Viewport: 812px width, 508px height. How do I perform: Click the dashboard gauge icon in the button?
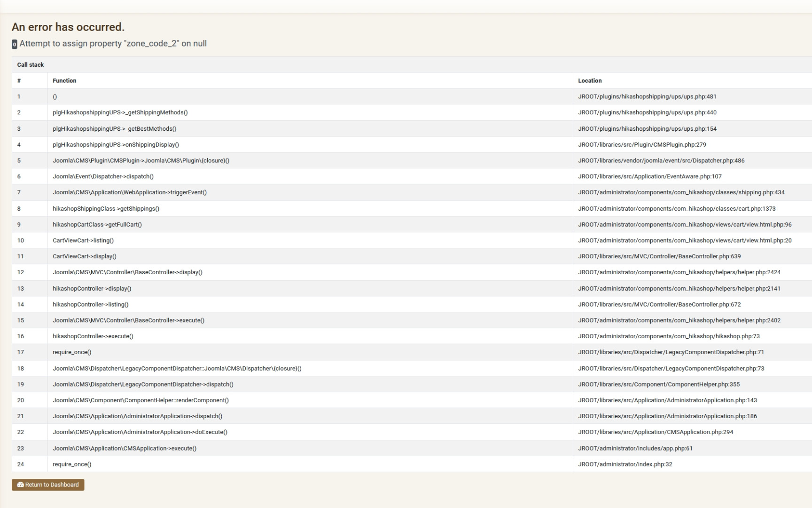(21, 485)
